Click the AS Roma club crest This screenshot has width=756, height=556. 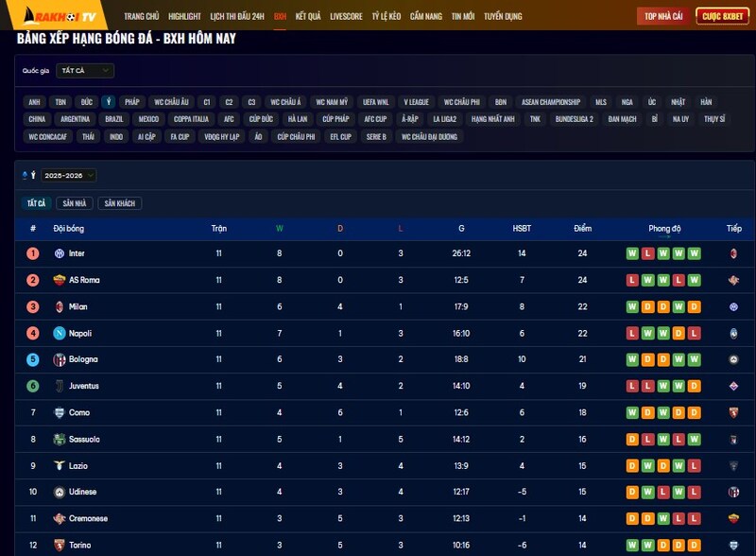pyautogui.click(x=59, y=280)
